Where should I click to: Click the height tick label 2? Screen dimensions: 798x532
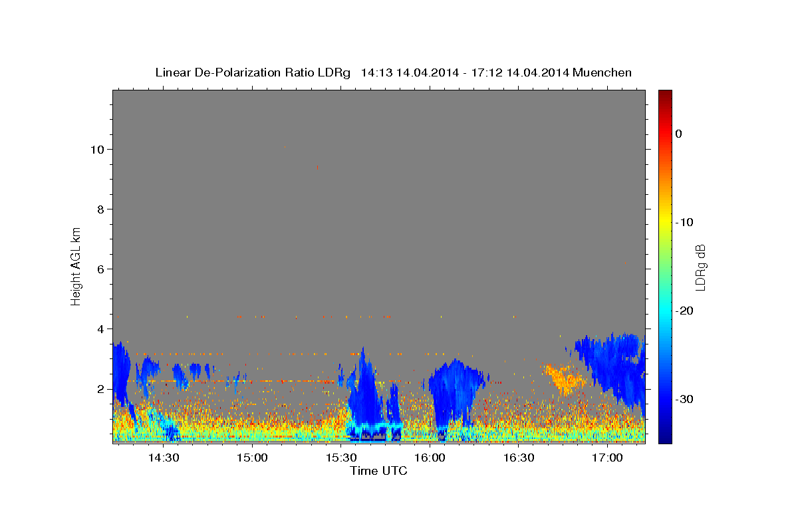(x=102, y=389)
